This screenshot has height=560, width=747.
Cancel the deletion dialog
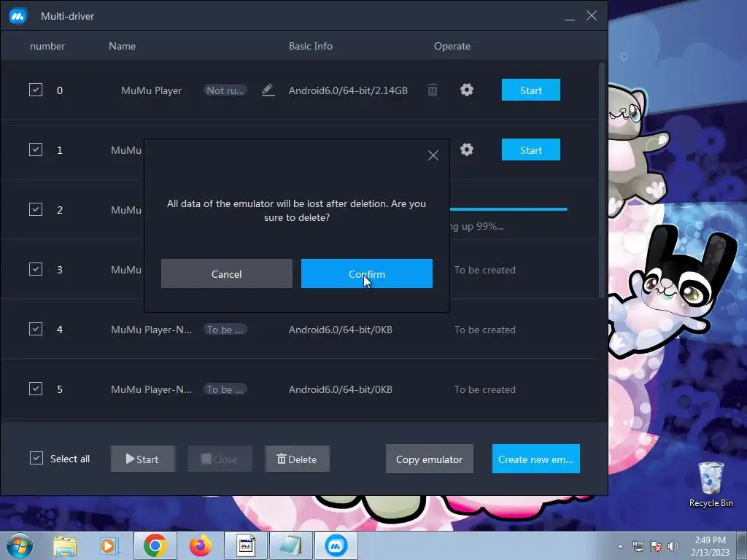tap(226, 274)
